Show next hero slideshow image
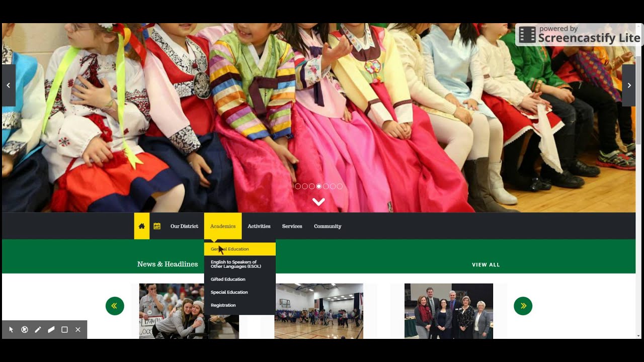Image resolution: width=644 pixels, height=362 pixels. click(x=629, y=85)
